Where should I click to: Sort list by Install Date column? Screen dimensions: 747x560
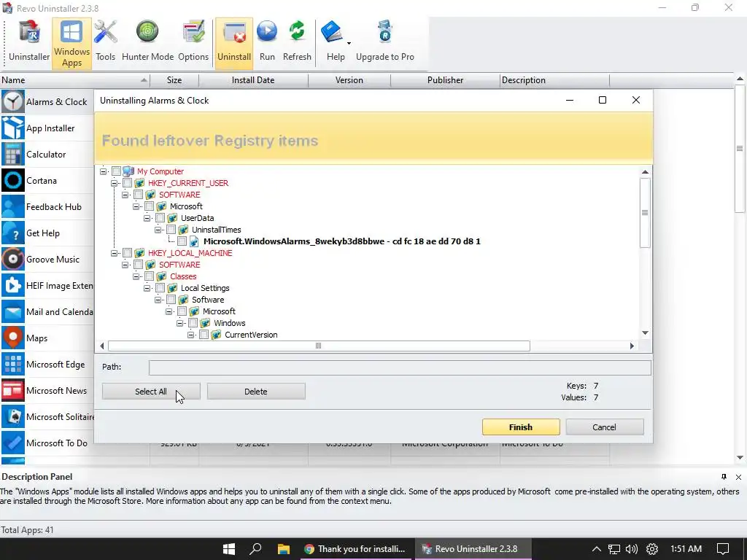253,80
